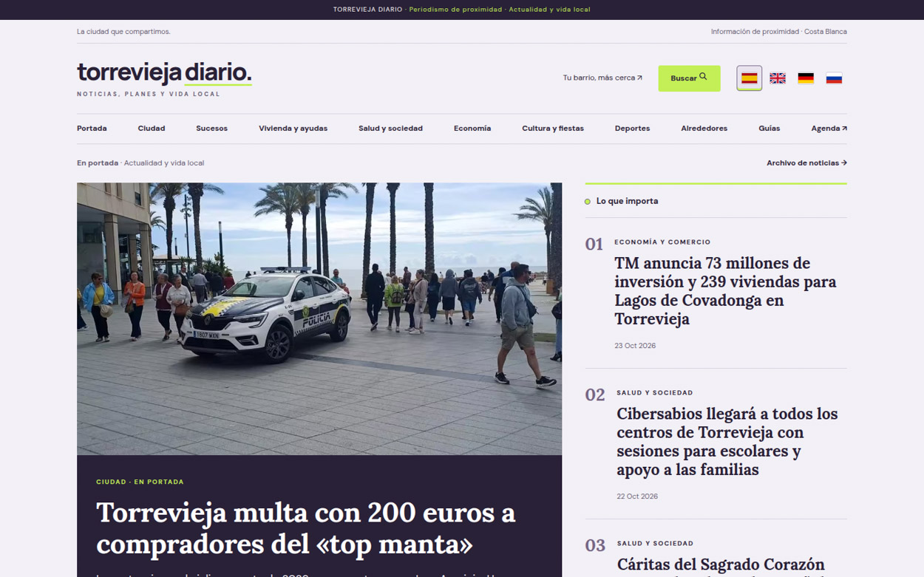The image size is (924, 577).
Task: Click the '22 Oct 2026' date
Action: (x=637, y=496)
